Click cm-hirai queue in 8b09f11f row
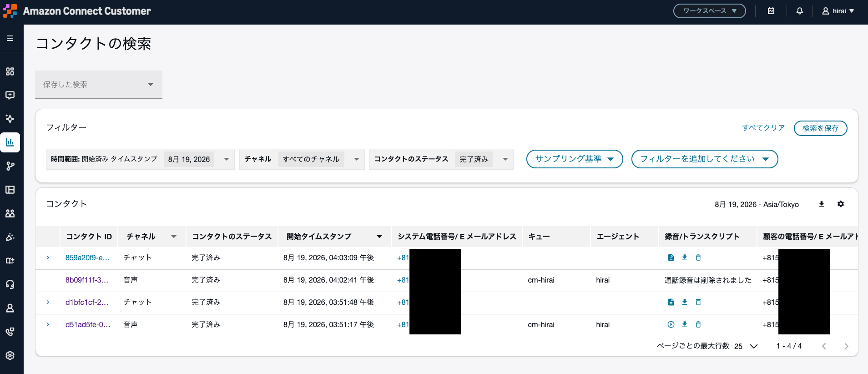 pos(541,280)
